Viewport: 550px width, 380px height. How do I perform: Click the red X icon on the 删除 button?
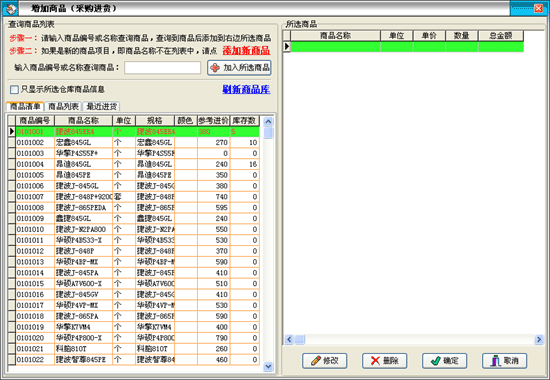(x=375, y=360)
